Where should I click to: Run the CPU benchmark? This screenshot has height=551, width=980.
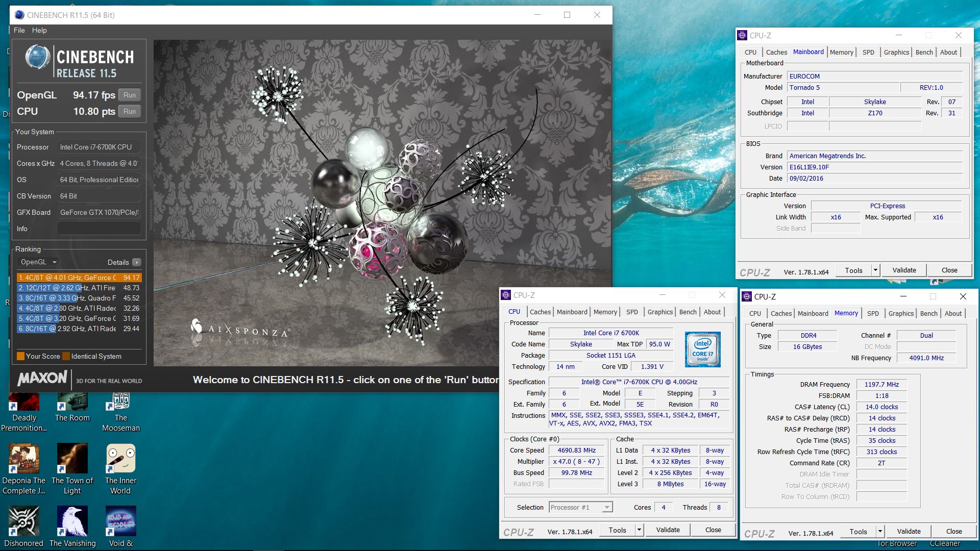click(130, 111)
